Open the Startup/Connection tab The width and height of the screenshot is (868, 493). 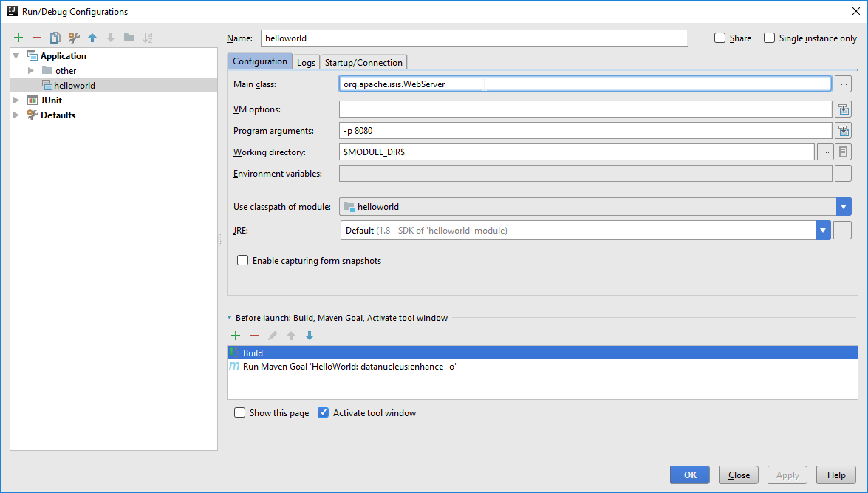click(x=363, y=63)
